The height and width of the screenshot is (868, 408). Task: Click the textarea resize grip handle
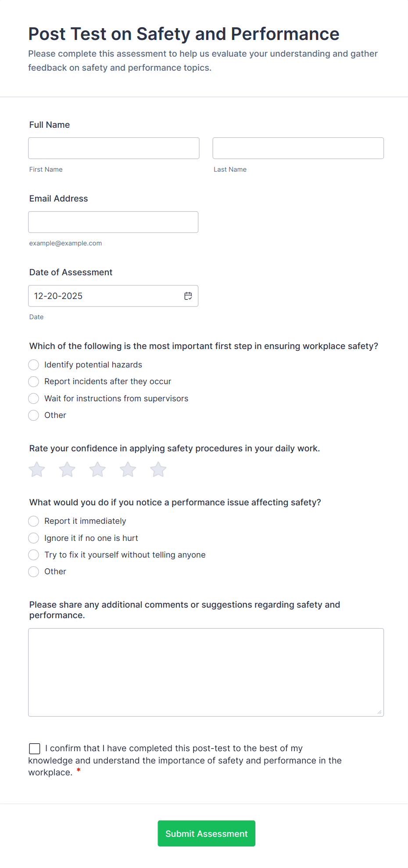click(379, 710)
